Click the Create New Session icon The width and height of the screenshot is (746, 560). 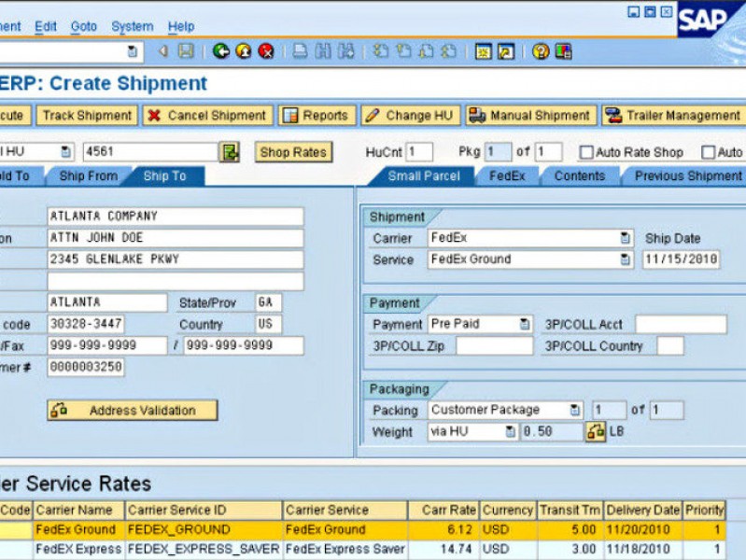click(484, 51)
